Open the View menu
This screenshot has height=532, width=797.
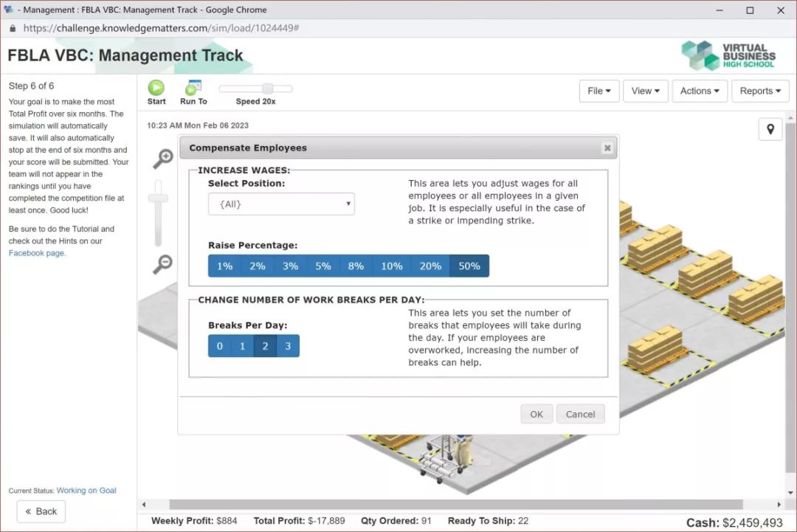pyautogui.click(x=646, y=91)
